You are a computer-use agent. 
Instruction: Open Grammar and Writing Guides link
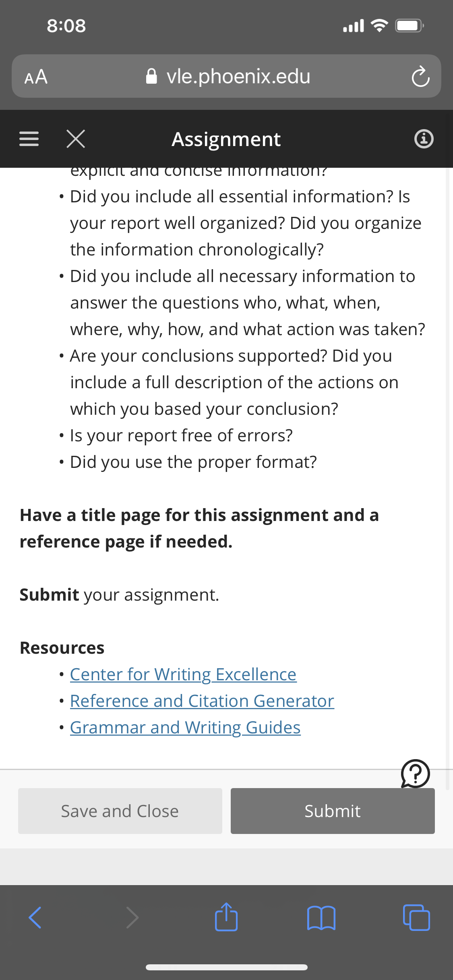[185, 728]
